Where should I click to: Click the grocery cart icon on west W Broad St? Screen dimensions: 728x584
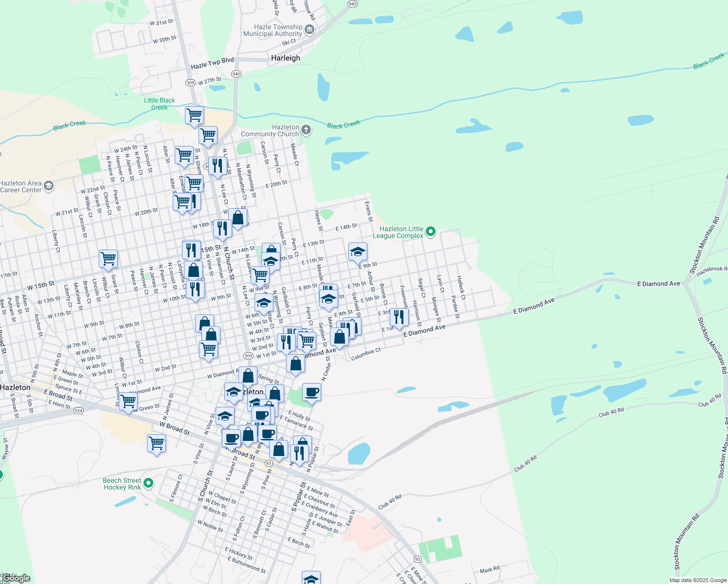(156, 444)
